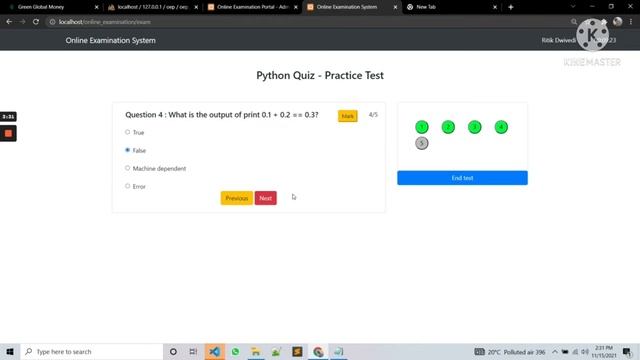Image resolution: width=640 pixels, height=360 pixels.
Task: Open unanswered question 5 circle
Action: (x=422, y=143)
